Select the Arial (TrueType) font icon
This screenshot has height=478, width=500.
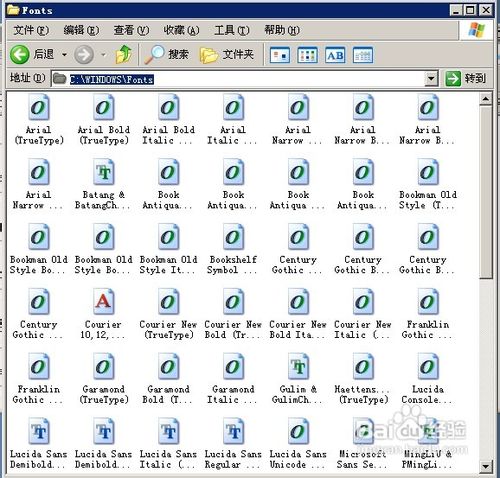tap(39, 108)
